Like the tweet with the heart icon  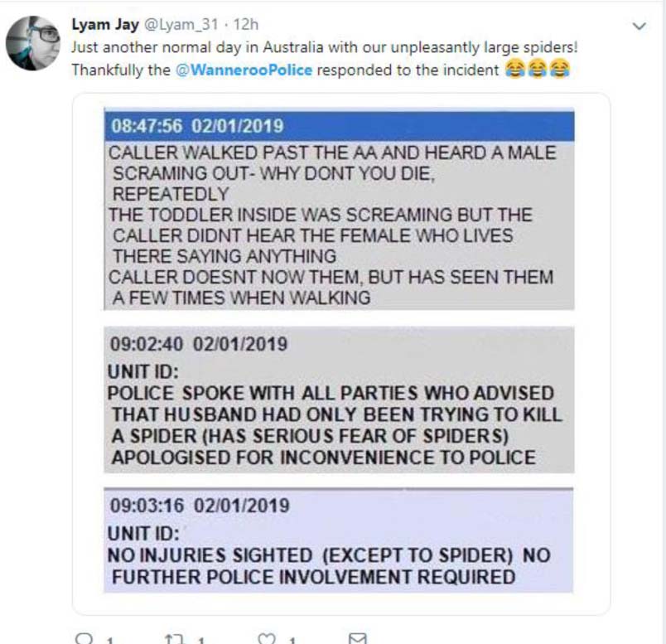coord(267,639)
